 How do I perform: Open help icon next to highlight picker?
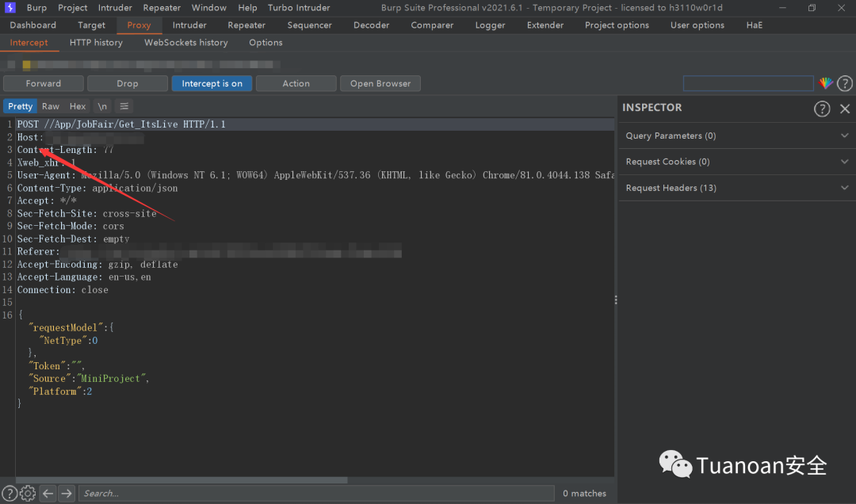pyautogui.click(x=845, y=83)
